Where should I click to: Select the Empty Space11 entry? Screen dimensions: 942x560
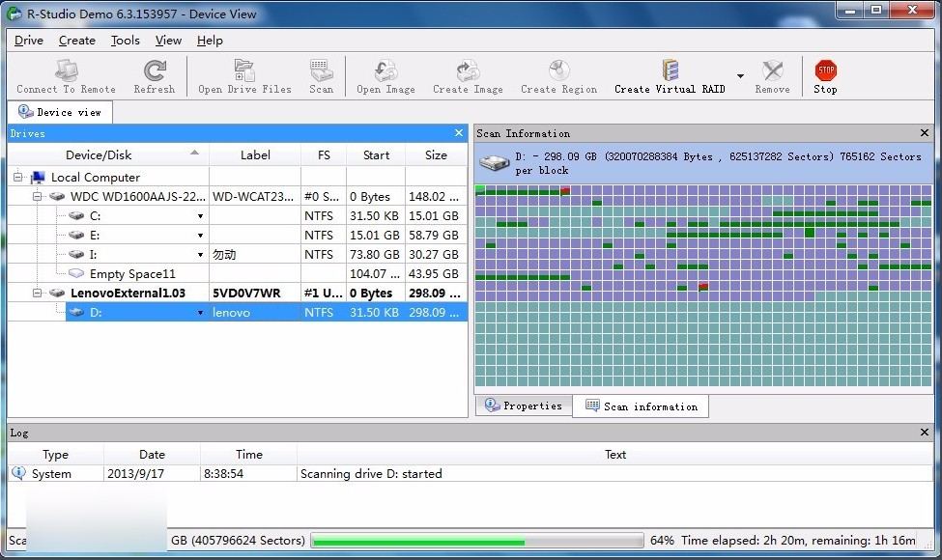132,274
